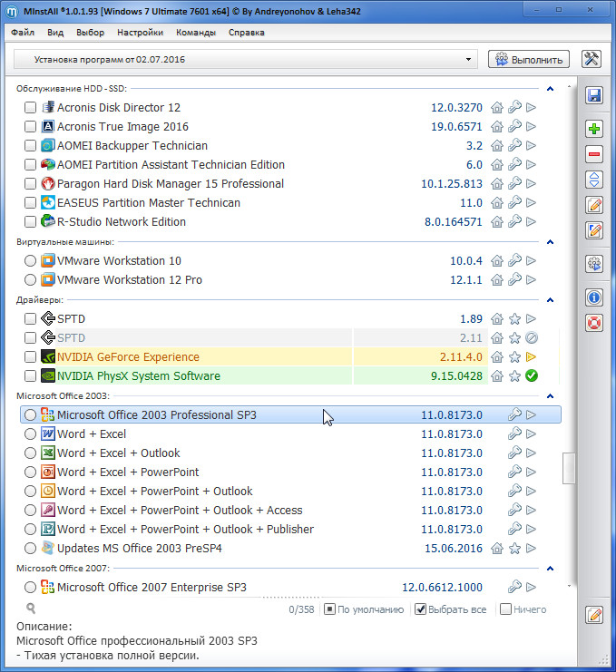This screenshot has height=672, width=616.
Task: Collapse the Microsoft Office 2007 group
Action: coord(551,569)
